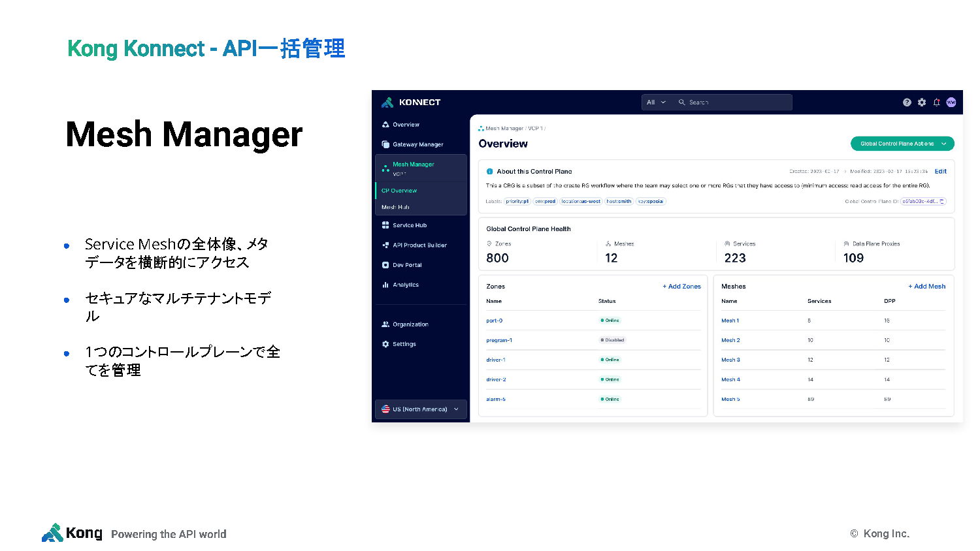The width and height of the screenshot is (980, 551).
Task: Click the Mesh Manager sidebar icon
Action: click(x=385, y=168)
